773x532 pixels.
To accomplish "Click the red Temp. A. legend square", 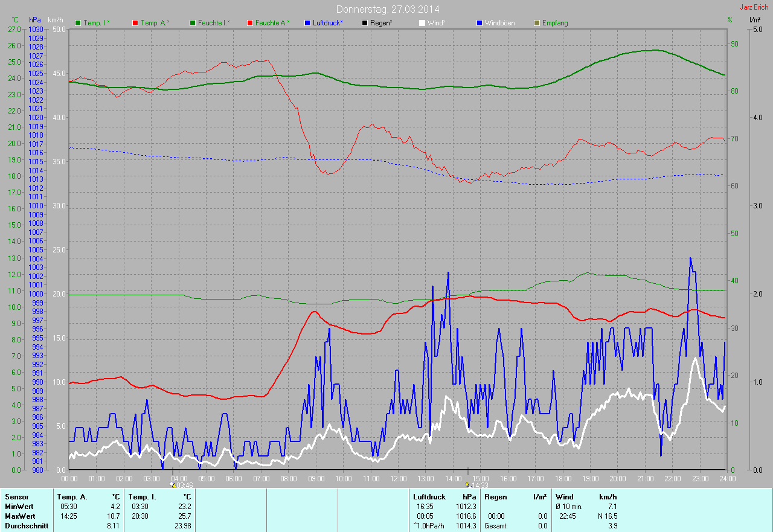I will [135, 23].
